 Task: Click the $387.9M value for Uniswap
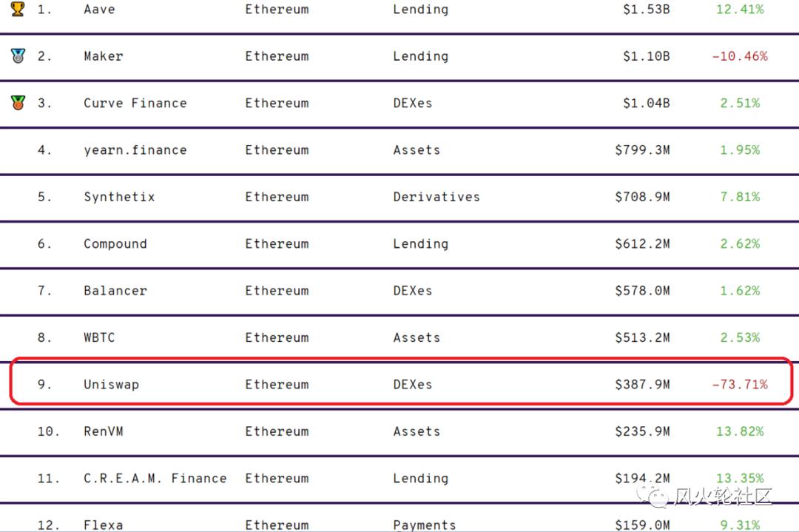click(x=642, y=384)
